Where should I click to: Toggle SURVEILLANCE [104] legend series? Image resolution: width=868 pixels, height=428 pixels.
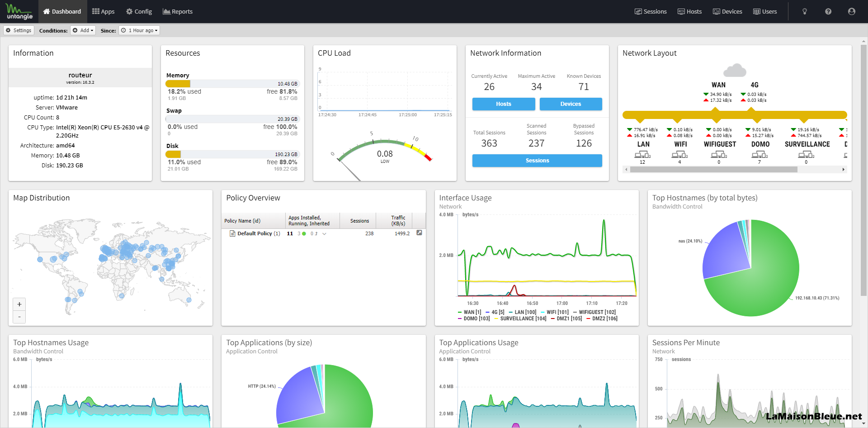pyautogui.click(x=520, y=319)
